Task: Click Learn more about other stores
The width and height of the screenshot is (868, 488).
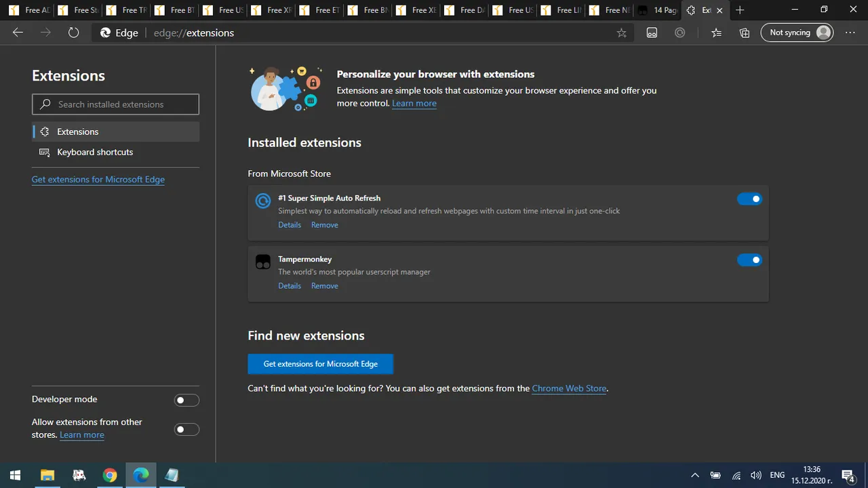Action: click(81, 434)
